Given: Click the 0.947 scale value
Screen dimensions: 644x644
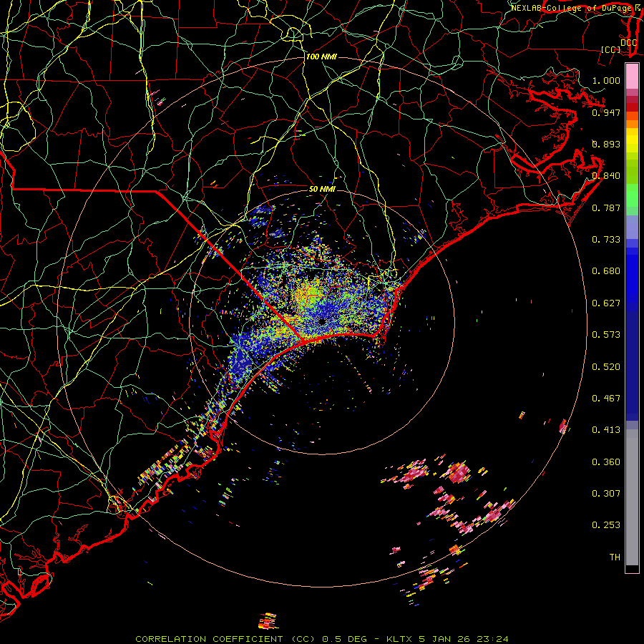Looking at the screenshot, I should [606, 112].
